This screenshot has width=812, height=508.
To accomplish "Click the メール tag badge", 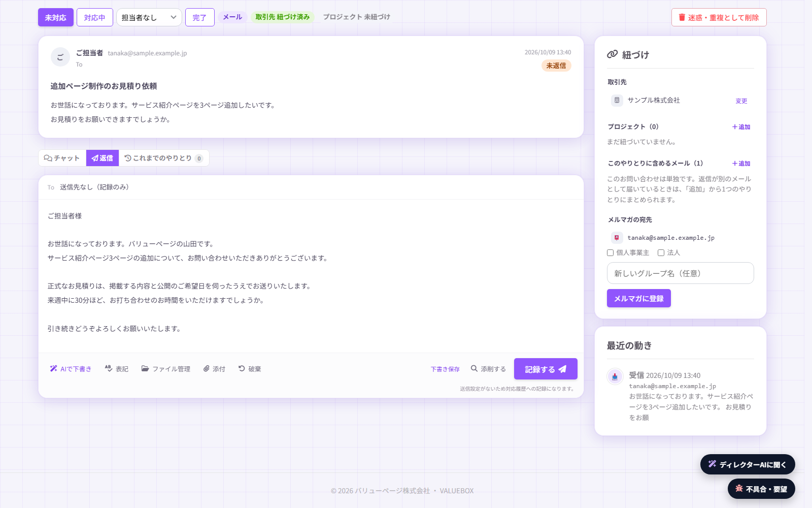I will click(x=232, y=17).
